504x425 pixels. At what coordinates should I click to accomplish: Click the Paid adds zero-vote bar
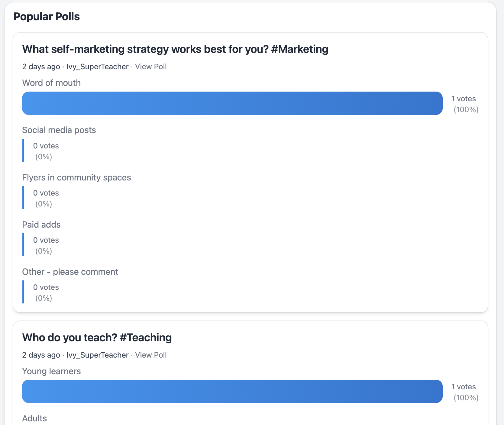click(x=23, y=245)
